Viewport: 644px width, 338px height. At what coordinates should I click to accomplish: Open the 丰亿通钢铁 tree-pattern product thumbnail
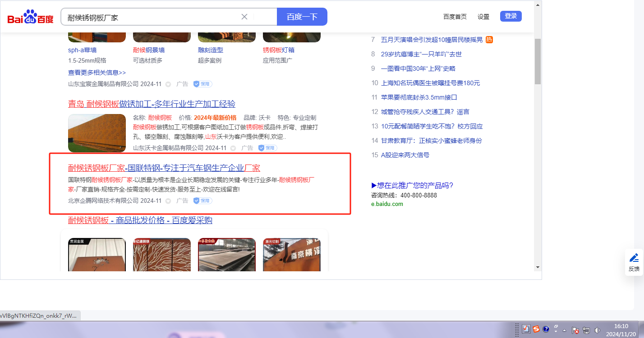[x=162, y=255]
